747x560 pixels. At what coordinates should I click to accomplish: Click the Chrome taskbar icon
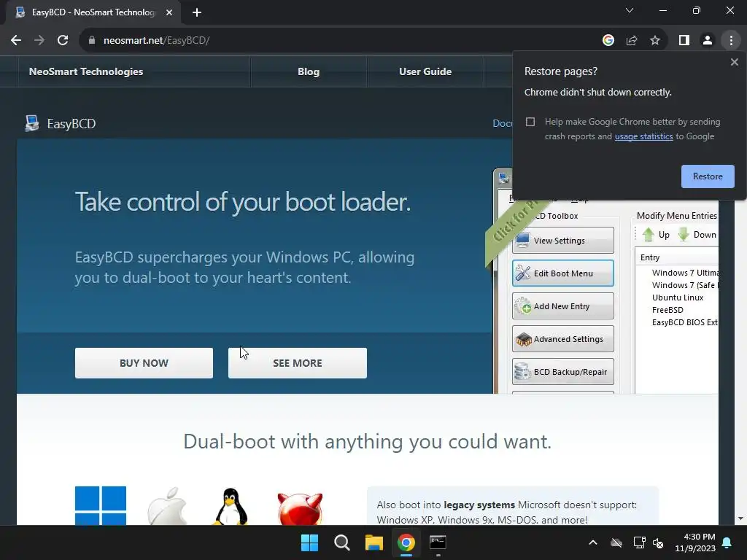[406, 542]
